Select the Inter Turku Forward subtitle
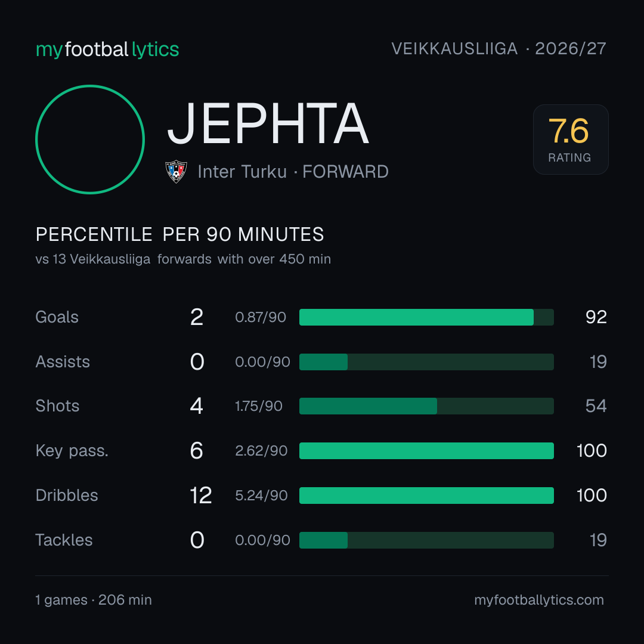This screenshot has height=644, width=644. tap(293, 172)
